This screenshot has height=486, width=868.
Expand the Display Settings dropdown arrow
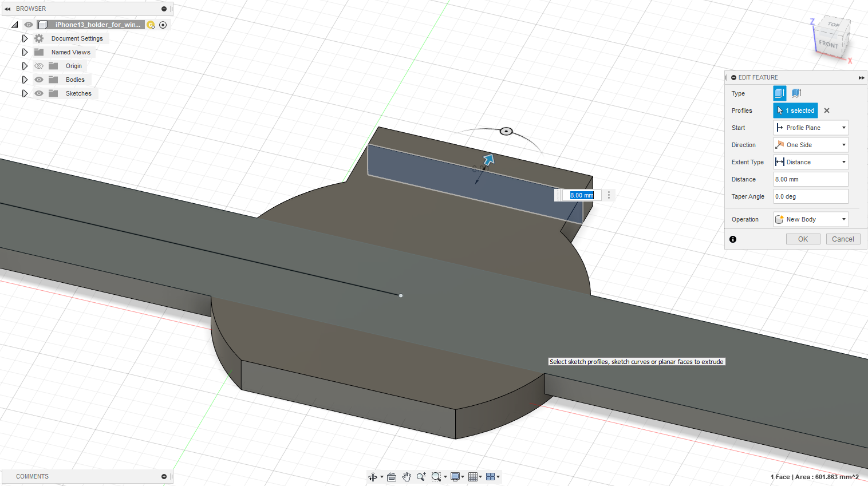coord(463,477)
